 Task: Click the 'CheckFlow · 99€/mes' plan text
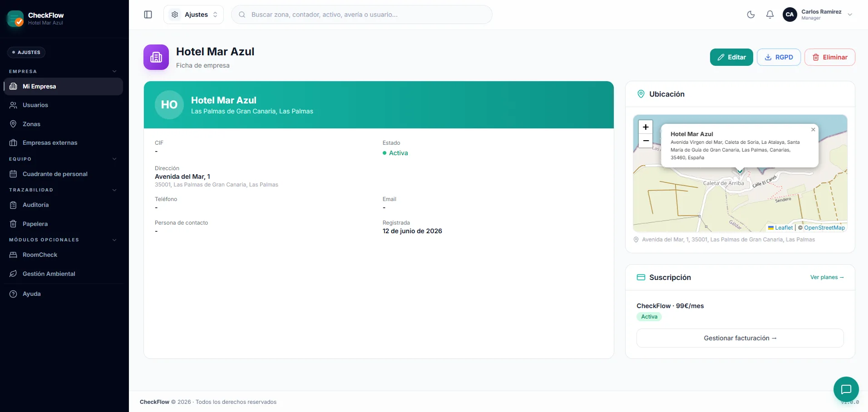click(x=670, y=306)
